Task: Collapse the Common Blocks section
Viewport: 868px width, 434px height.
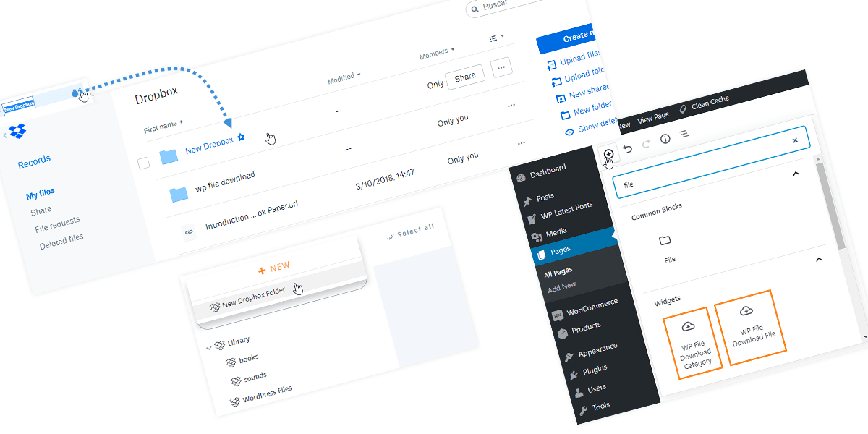Action: [796, 174]
